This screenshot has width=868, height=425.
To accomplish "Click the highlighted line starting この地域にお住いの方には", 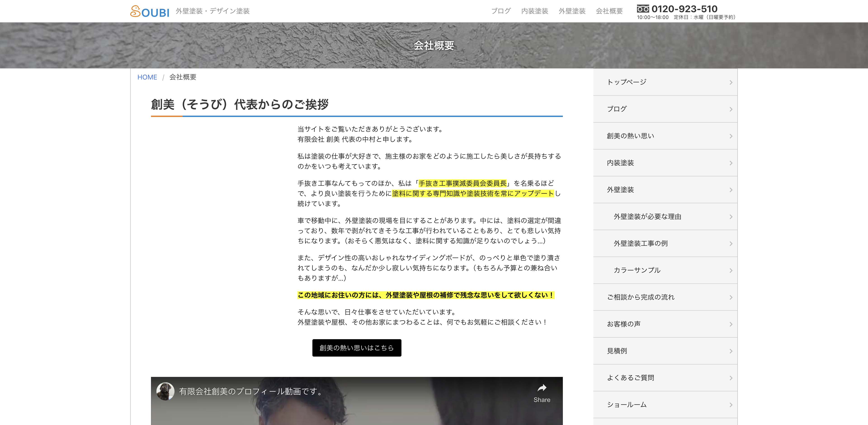I will coord(426,295).
